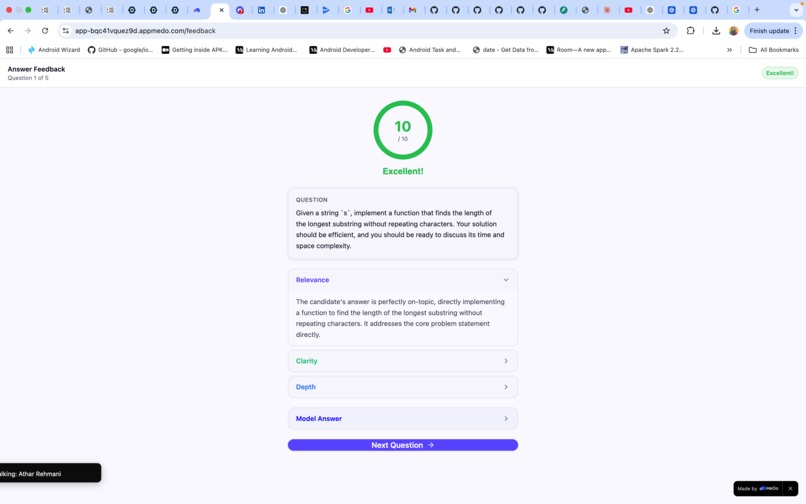Open the GitHub - google/io bookmark
This screenshot has height=504, width=806.
click(120, 50)
